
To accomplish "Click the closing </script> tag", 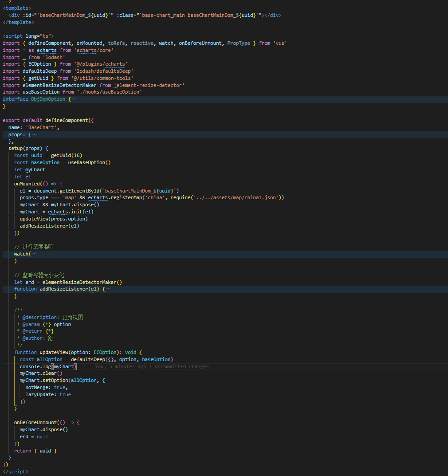I will pos(16,472).
